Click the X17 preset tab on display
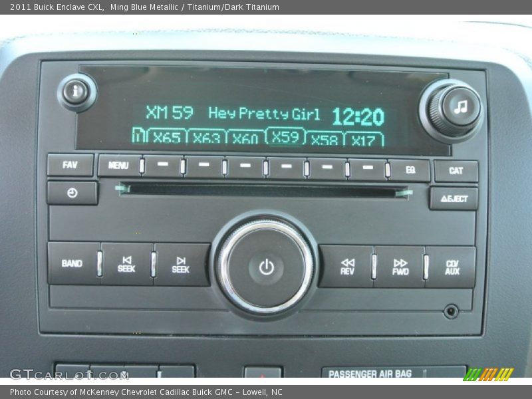The height and width of the screenshot is (399, 532). click(364, 140)
